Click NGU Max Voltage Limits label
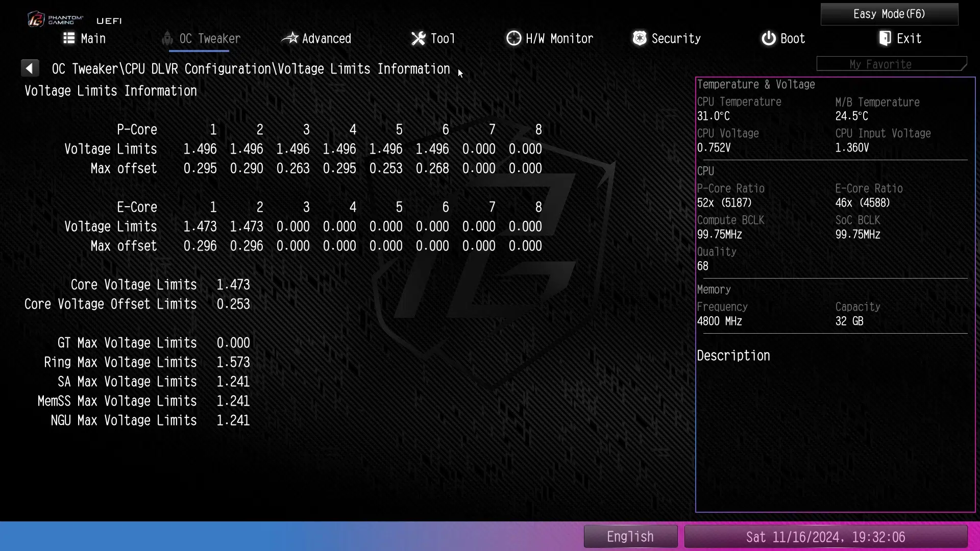 (124, 420)
